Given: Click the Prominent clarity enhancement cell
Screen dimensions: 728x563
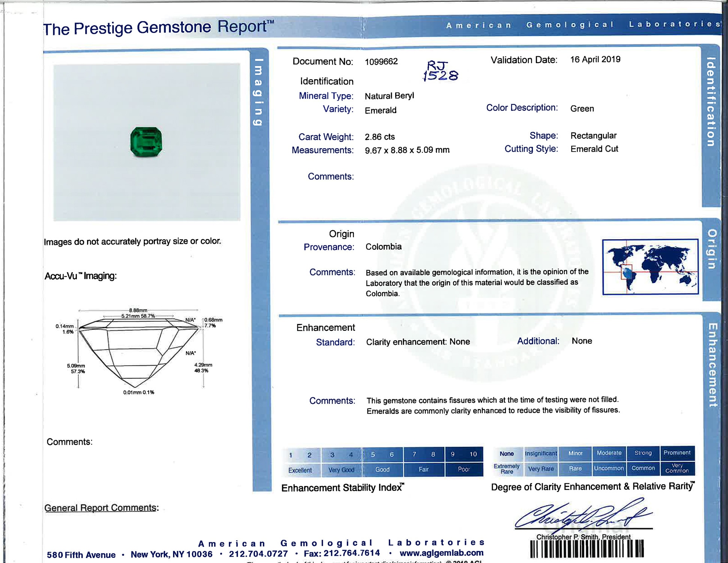Looking at the screenshot, I should [677, 453].
